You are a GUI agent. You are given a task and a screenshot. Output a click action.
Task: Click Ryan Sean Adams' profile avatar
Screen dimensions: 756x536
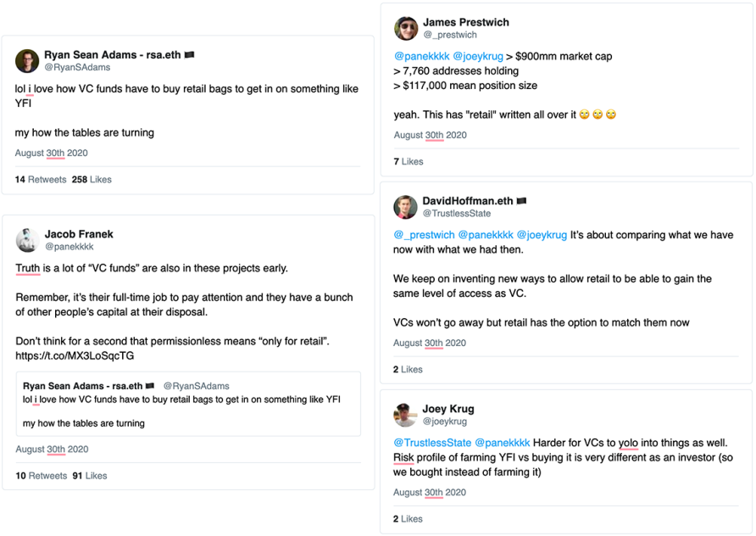[27, 61]
